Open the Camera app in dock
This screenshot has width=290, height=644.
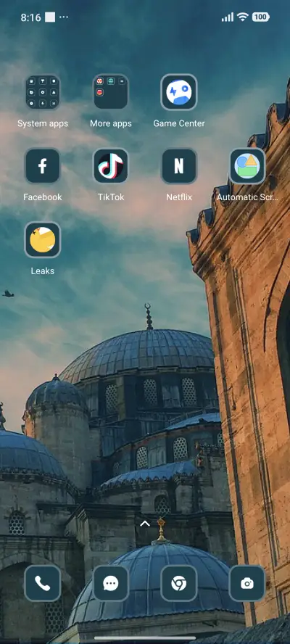click(x=247, y=583)
